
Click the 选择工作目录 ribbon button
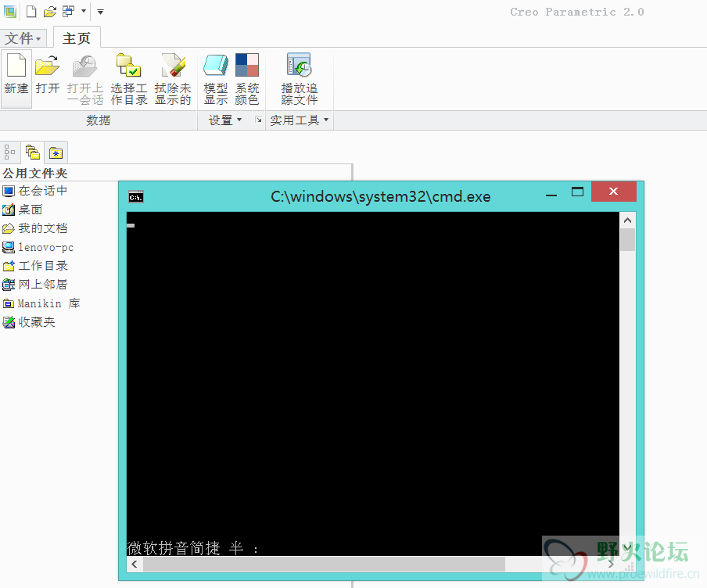[129, 79]
